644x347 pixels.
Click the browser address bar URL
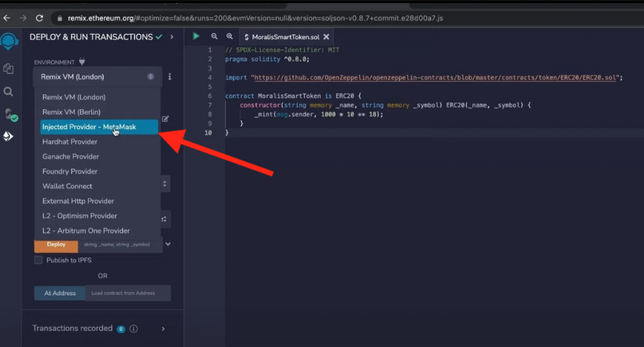tap(255, 18)
